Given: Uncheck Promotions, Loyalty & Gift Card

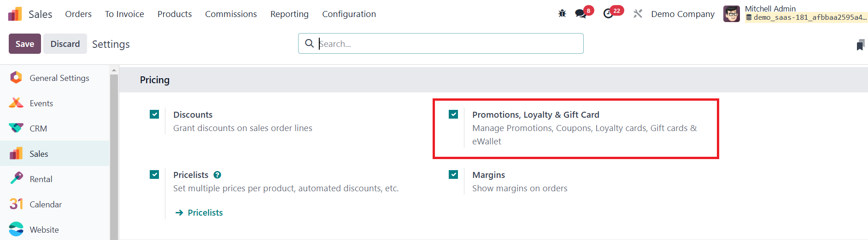Looking at the screenshot, I should click(x=453, y=114).
